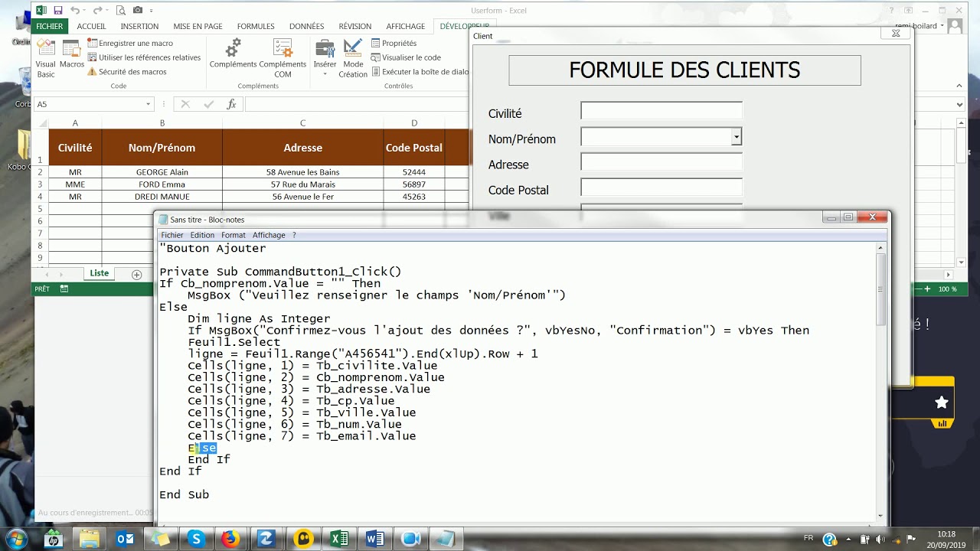Undo last action in Excel
This screenshot has height=551, width=980.
point(75,10)
